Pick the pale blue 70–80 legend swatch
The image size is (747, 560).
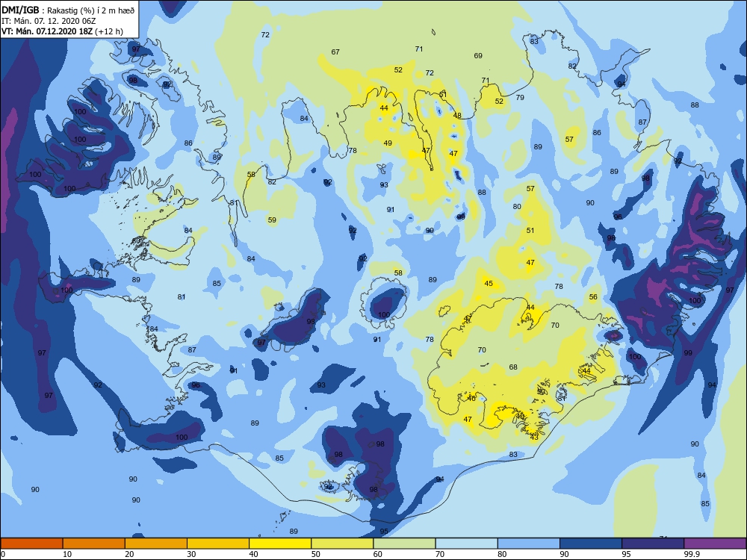click(466, 544)
